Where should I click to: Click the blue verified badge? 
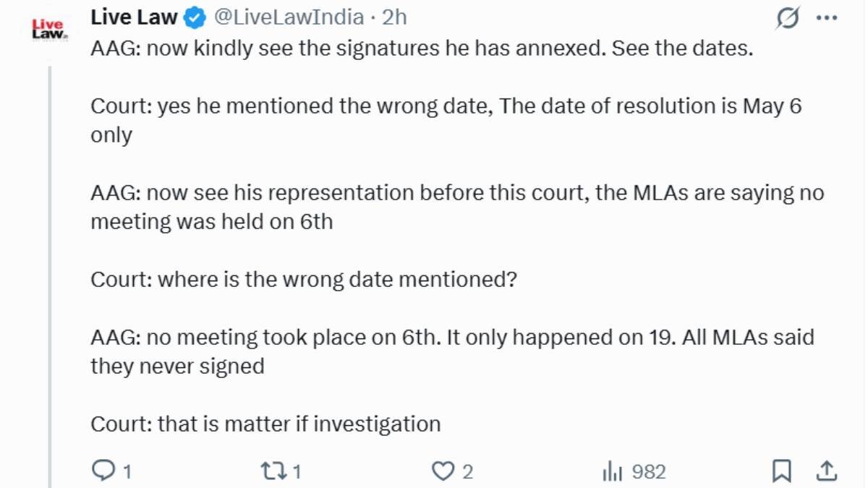(195, 17)
